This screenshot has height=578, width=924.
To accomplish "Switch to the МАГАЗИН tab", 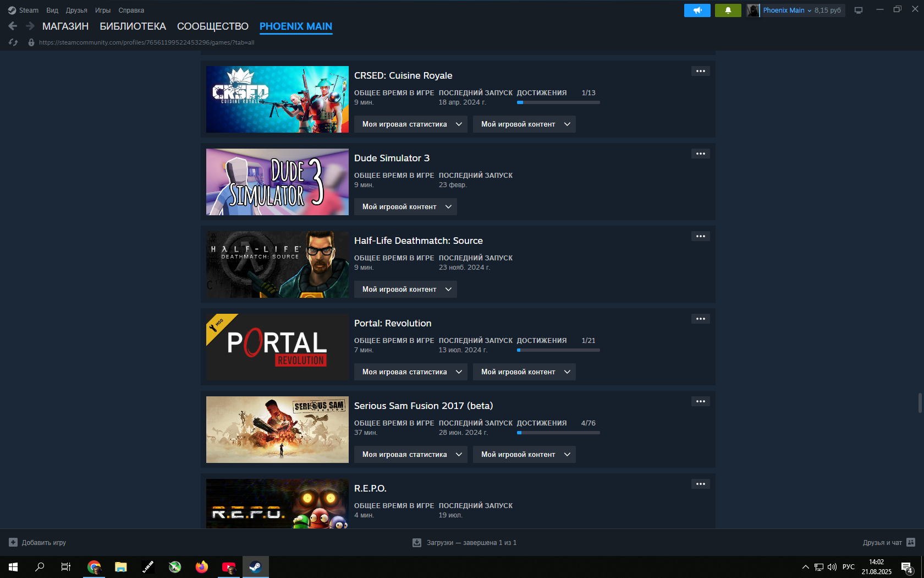I will 65,26.
